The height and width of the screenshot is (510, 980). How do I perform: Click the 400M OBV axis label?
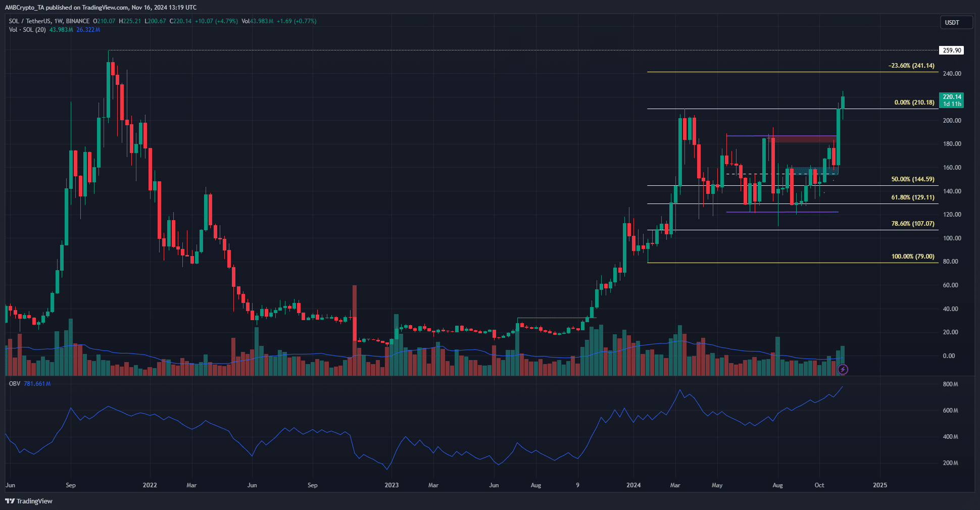(950, 437)
